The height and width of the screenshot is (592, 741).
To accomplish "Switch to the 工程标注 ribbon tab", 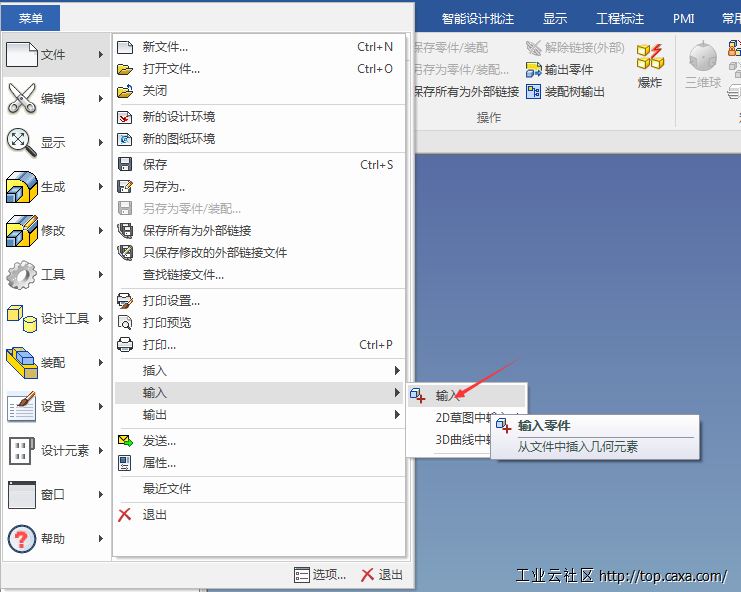I will [622, 18].
